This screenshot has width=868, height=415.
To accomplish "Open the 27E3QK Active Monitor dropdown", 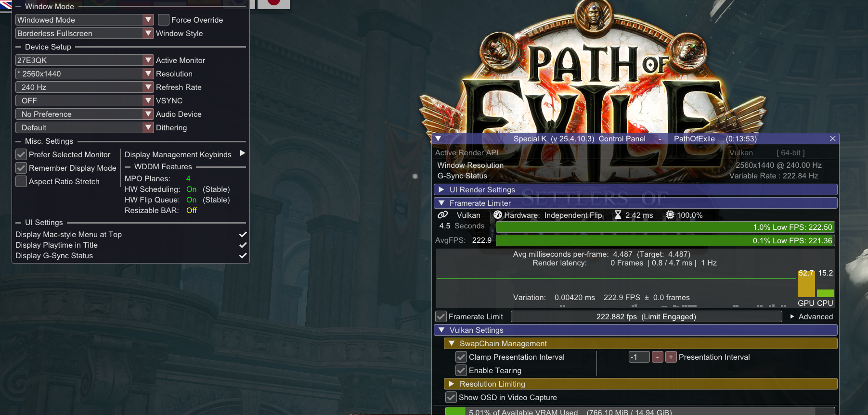I will coord(85,60).
